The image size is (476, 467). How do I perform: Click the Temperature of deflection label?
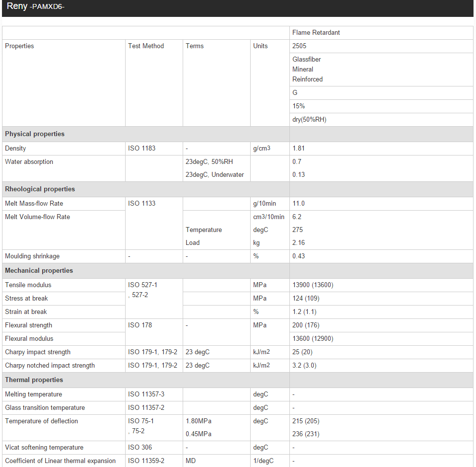[x=41, y=421]
